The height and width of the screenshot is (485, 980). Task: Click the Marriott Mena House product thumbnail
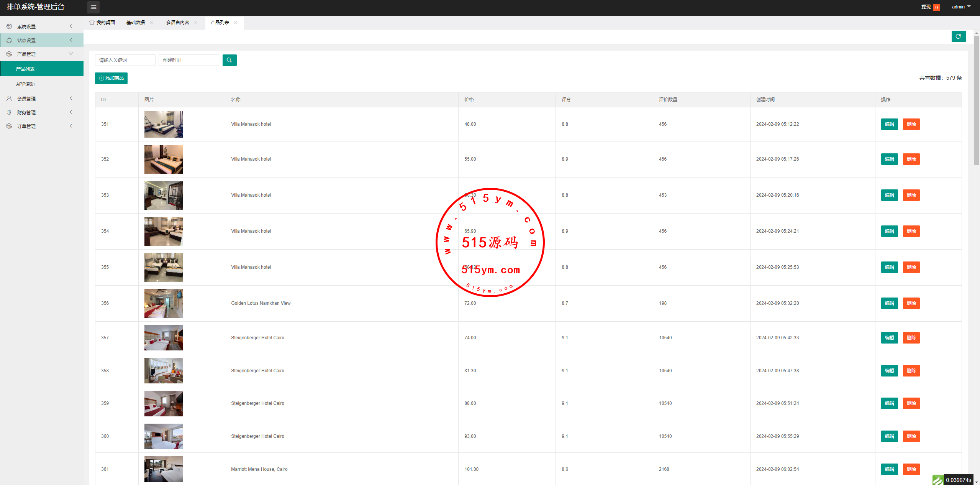[x=163, y=469]
